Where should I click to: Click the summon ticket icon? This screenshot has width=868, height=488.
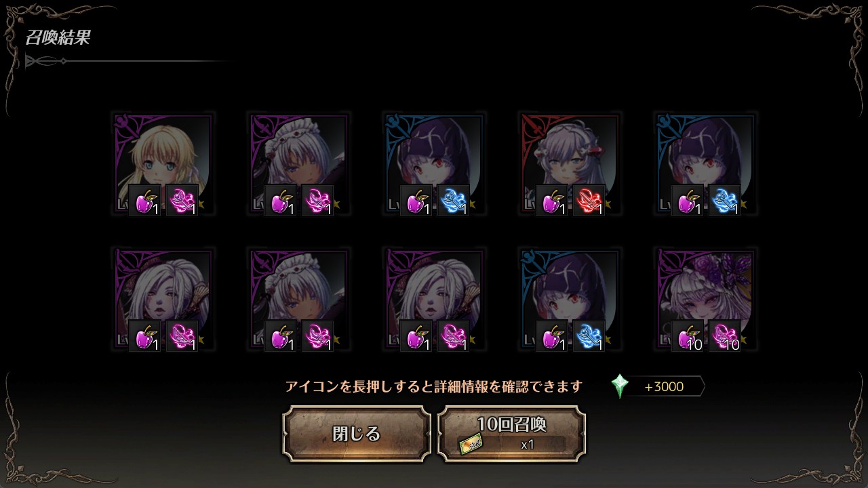point(471,445)
